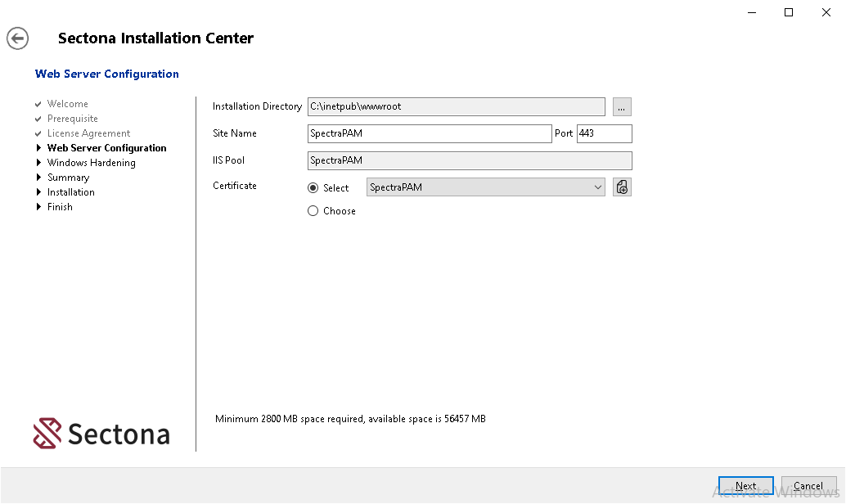Select License Agreement step in sidebar
Viewport: 846px width, 504px height.
[x=88, y=133]
